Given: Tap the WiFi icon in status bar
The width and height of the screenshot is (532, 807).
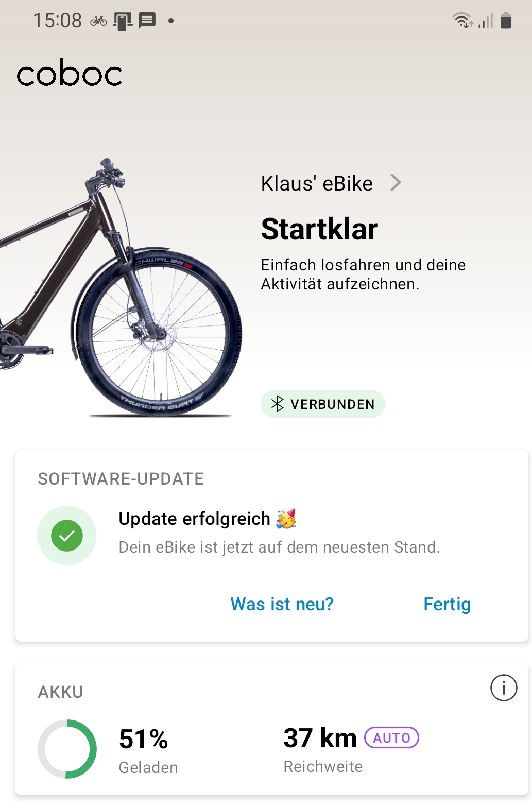Looking at the screenshot, I should click(x=462, y=21).
